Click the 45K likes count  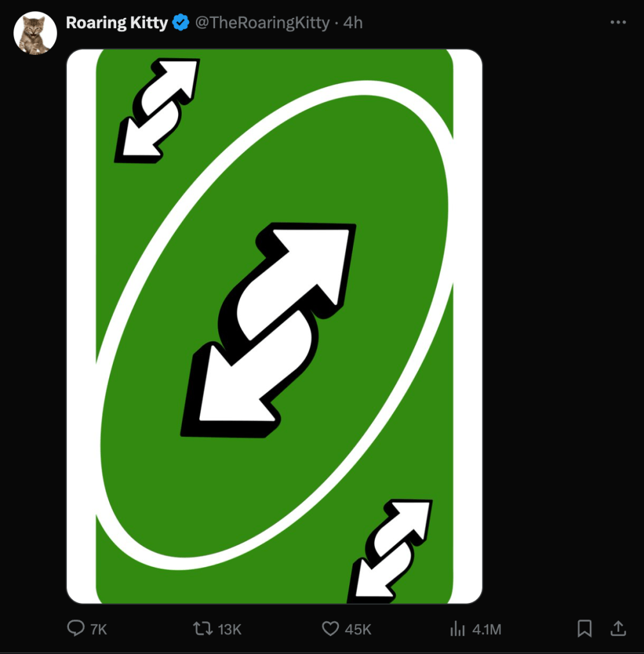(x=358, y=630)
